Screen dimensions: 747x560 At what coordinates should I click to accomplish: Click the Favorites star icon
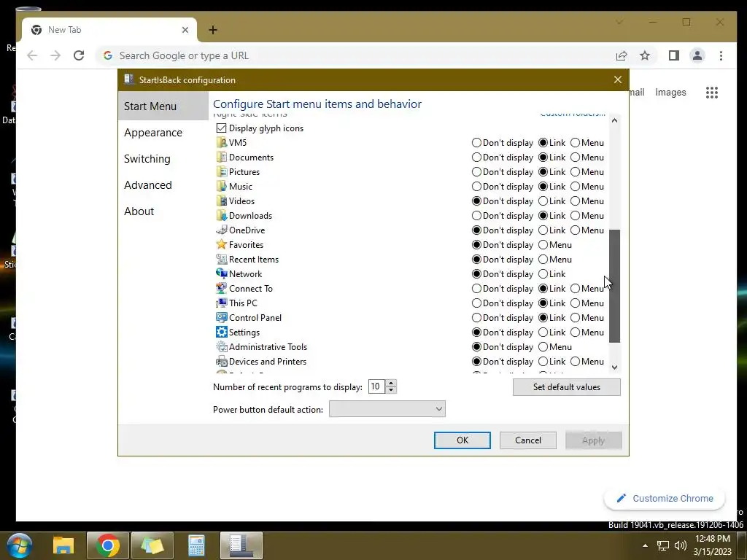point(221,245)
